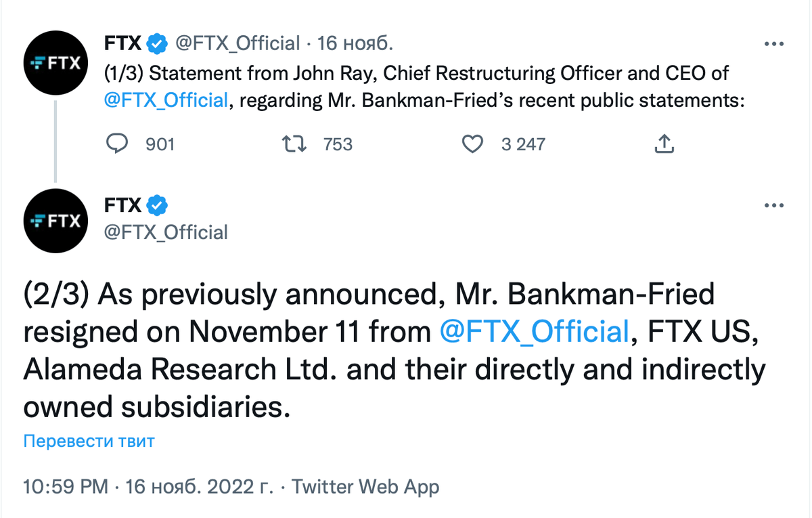This screenshot has width=812, height=518.
Task: Open @FTX_Official mention in the first tweet text
Action: [166, 100]
